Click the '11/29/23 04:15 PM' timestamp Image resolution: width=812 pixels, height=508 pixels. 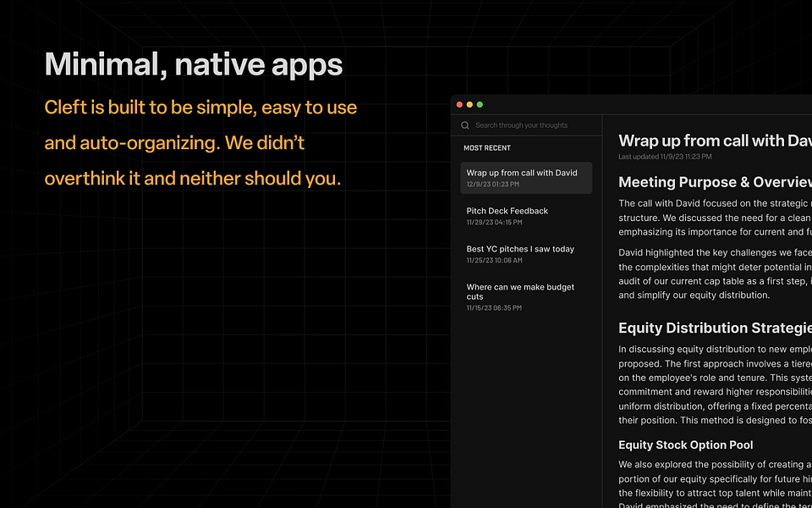[494, 223]
